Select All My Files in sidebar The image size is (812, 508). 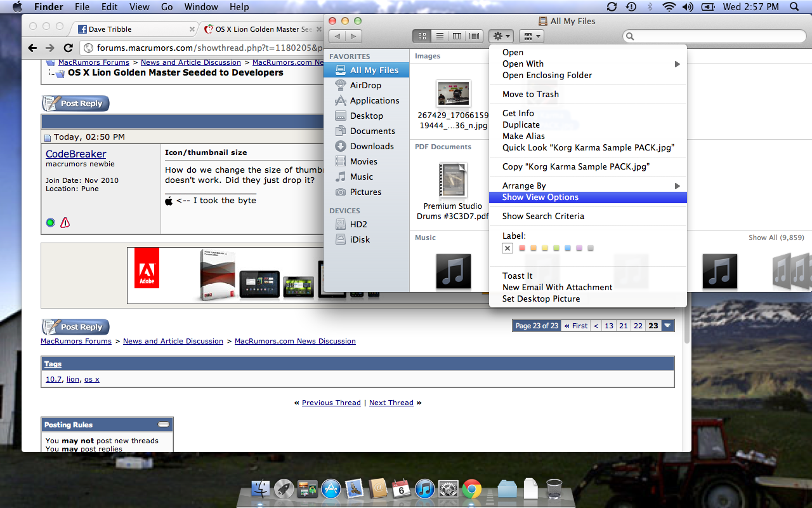click(366, 70)
